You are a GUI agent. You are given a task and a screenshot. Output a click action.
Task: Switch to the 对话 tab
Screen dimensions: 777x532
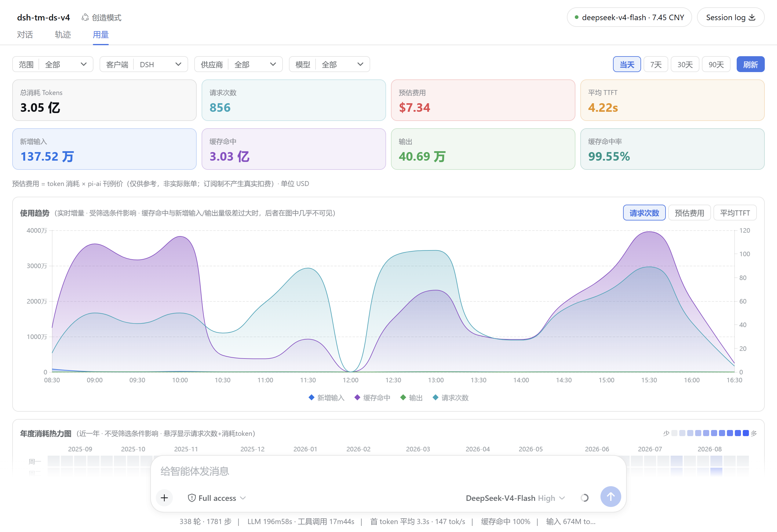tap(25, 35)
